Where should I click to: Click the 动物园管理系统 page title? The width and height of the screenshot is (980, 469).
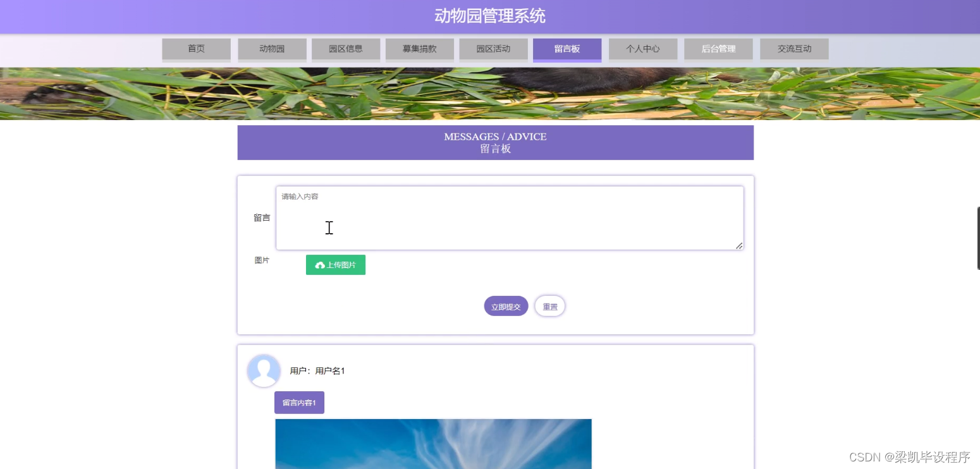pyautogui.click(x=490, y=16)
